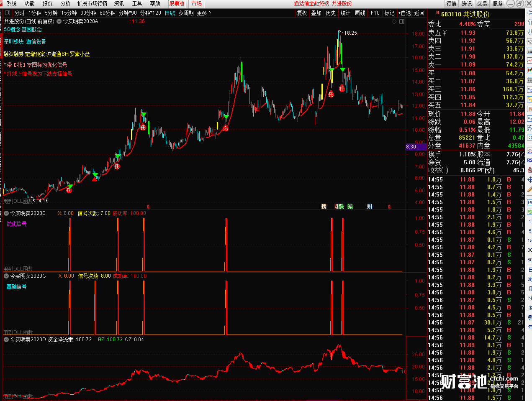Click the 减 marker icon below the chart

(x=350, y=207)
